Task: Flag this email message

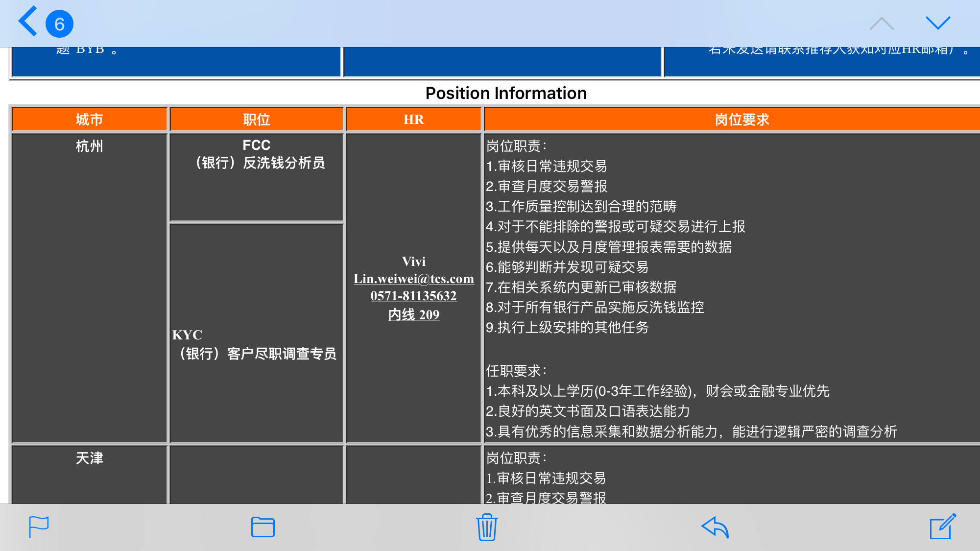Action: point(39,527)
